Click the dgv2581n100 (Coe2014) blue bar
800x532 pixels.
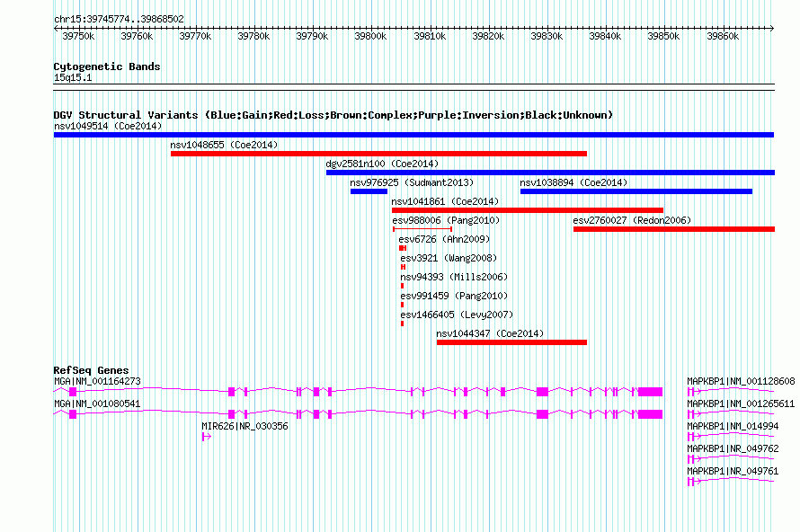tap(550, 173)
